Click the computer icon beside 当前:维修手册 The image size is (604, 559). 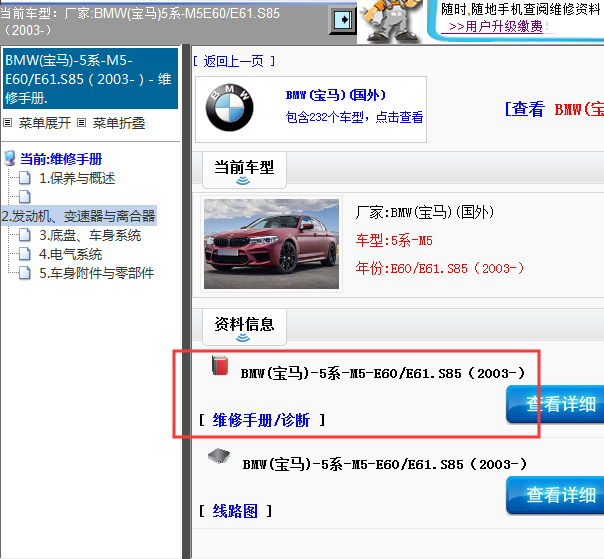(10, 159)
